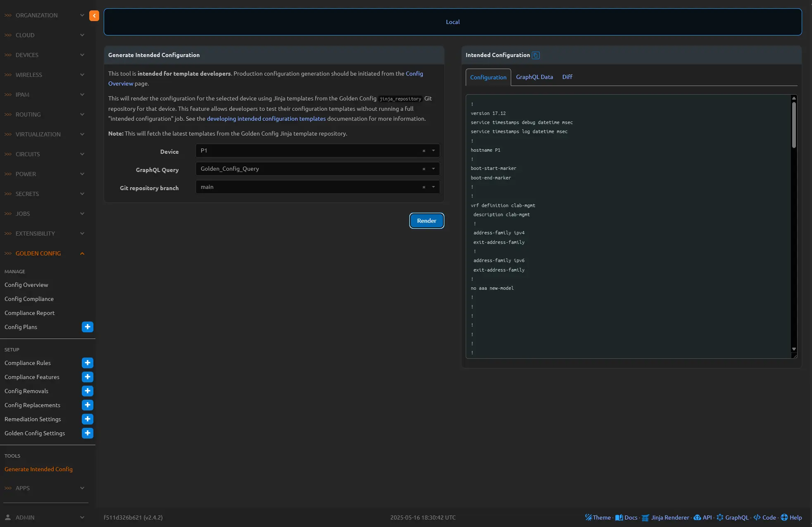Add a new Compliance Rule via plus icon
Image resolution: width=812 pixels, height=527 pixels.
pyautogui.click(x=88, y=363)
